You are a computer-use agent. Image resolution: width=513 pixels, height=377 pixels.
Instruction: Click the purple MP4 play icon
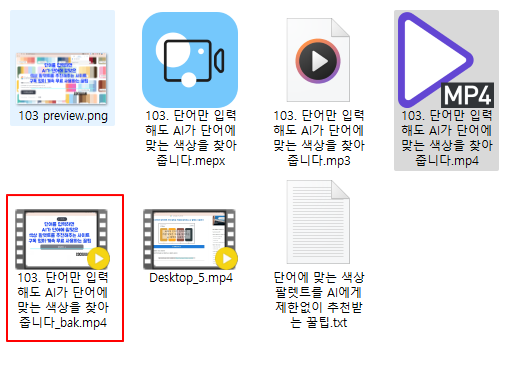coord(446,60)
